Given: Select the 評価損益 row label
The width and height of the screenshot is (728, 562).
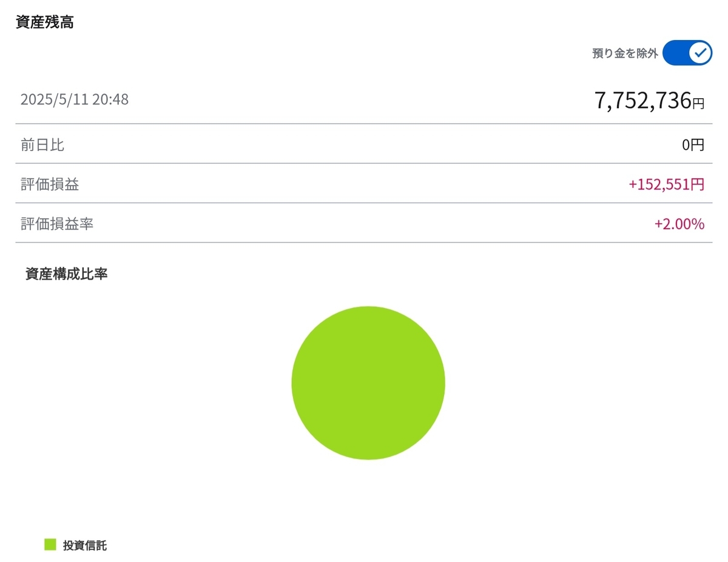Looking at the screenshot, I should (x=50, y=184).
